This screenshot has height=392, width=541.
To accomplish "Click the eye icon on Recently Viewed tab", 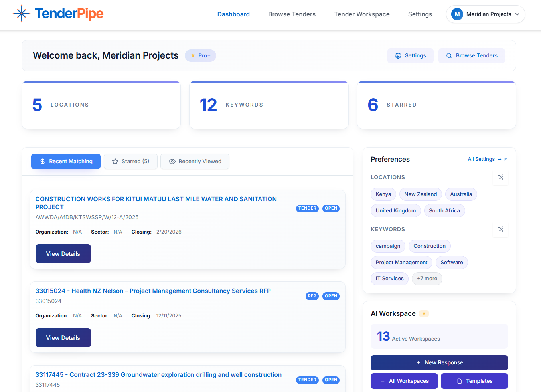I will click(172, 161).
